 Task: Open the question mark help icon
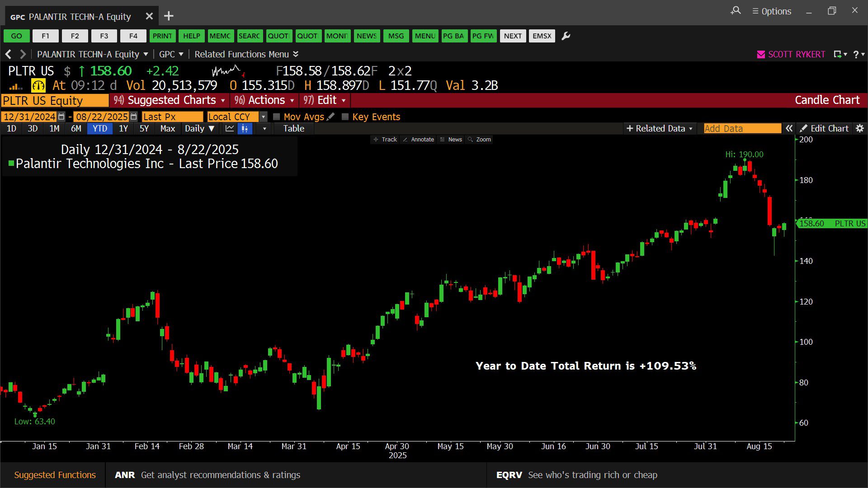[x=856, y=54]
